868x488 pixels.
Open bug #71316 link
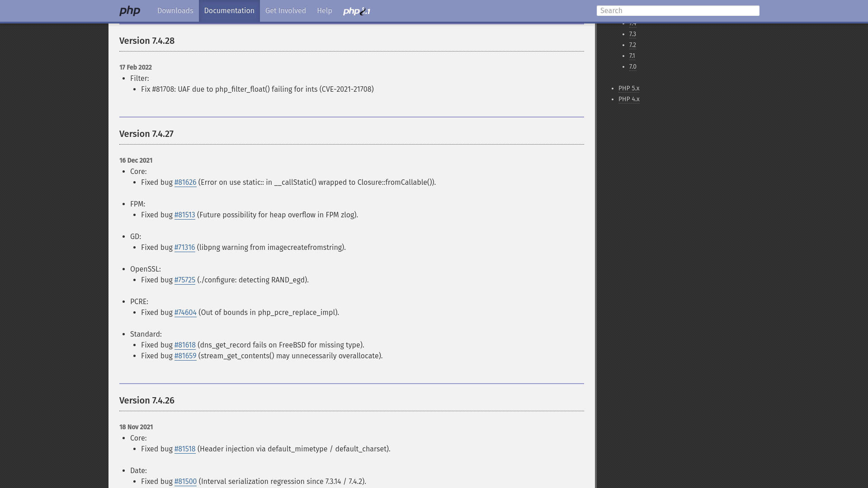pyautogui.click(x=184, y=248)
